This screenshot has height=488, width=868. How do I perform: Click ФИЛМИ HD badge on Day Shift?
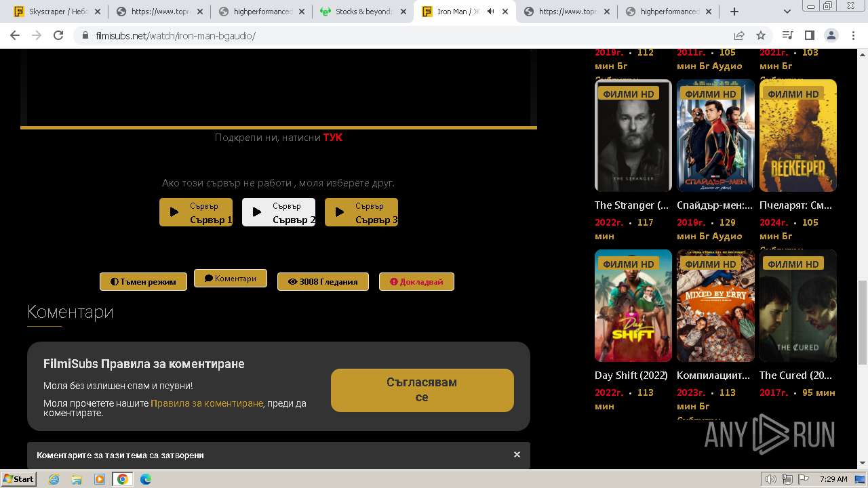point(629,264)
